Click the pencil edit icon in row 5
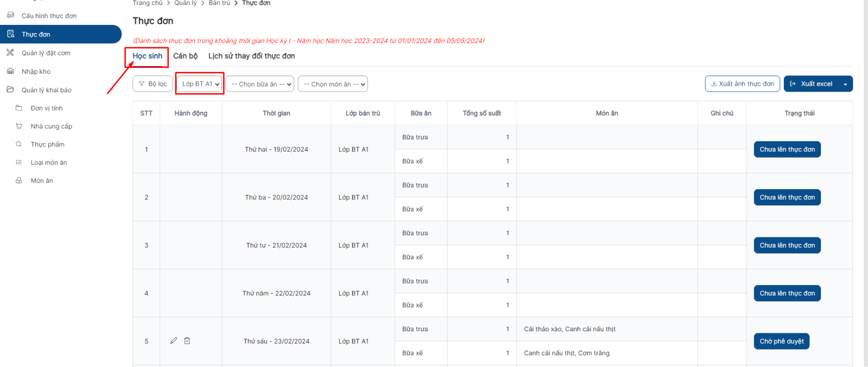Image resolution: width=868 pixels, height=367 pixels. [174, 340]
